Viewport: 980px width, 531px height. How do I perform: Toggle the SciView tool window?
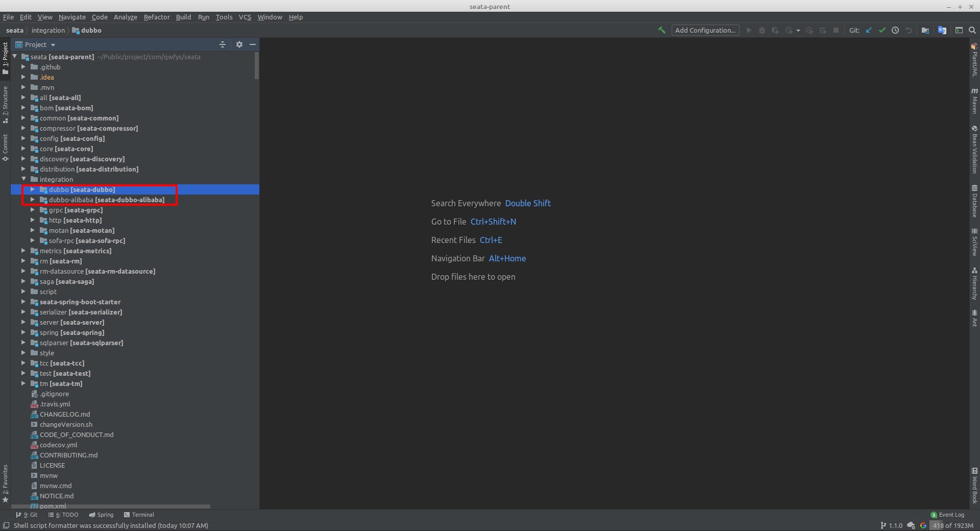(974, 242)
